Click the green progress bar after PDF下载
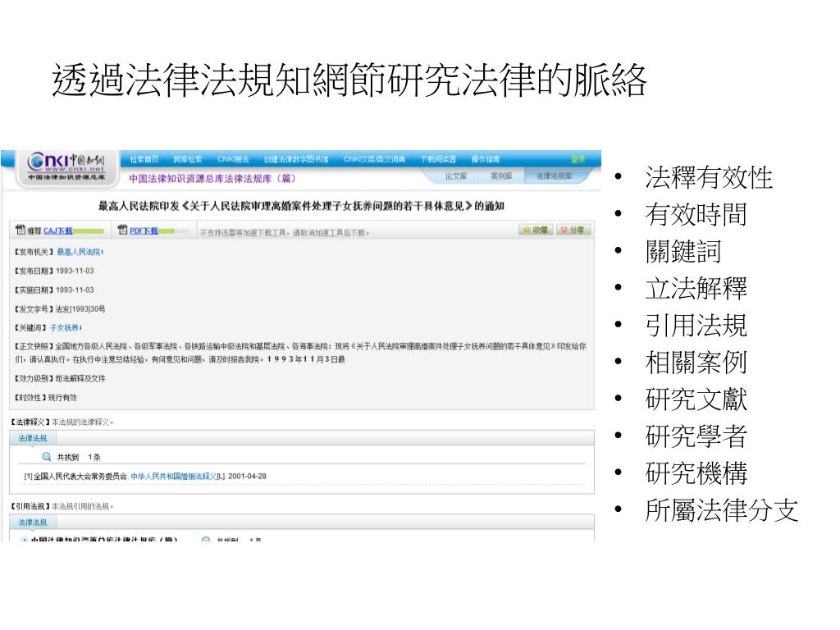Viewport: 840px width, 630px height. 174,231
